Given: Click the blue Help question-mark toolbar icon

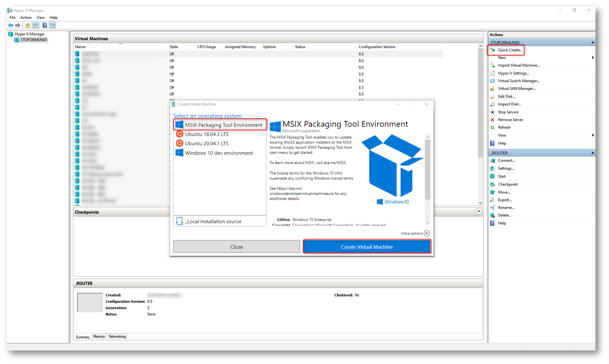Looking at the screenshot, I should tap(45, 25).
